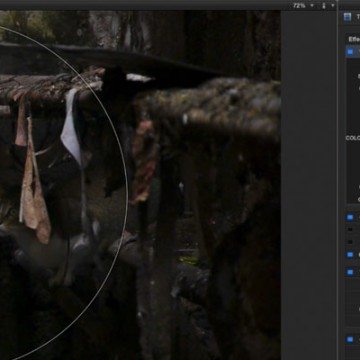Click the COLOR label in the inspector

tap(353, 138)
